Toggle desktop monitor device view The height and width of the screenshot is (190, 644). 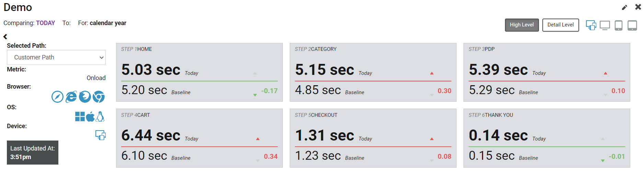(x=605, y=25)
